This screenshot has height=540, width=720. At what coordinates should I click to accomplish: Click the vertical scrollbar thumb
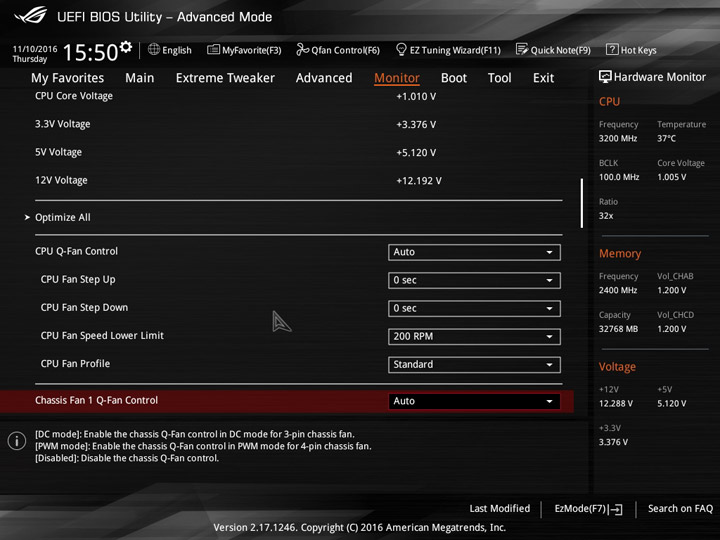(x=582, y=203)
